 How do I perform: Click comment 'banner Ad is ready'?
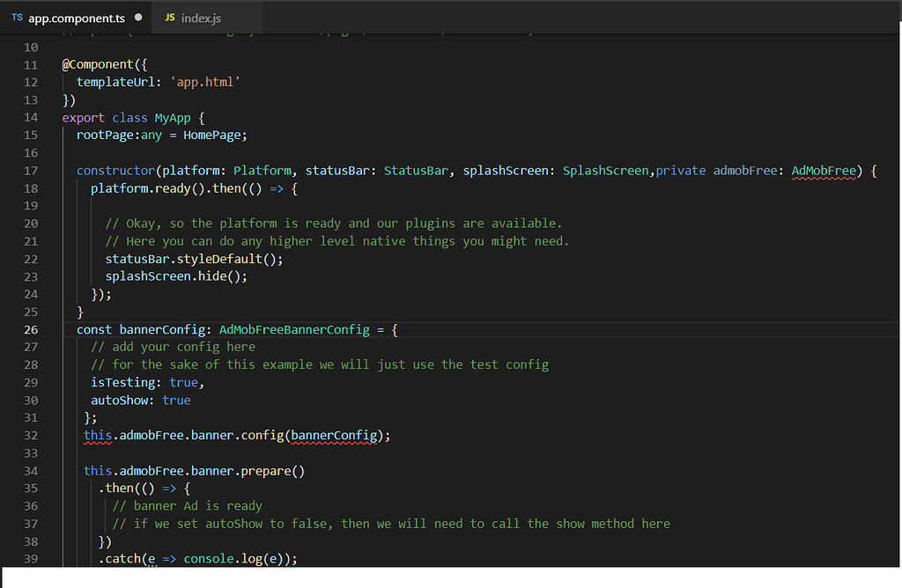click(x=188, y=506)
